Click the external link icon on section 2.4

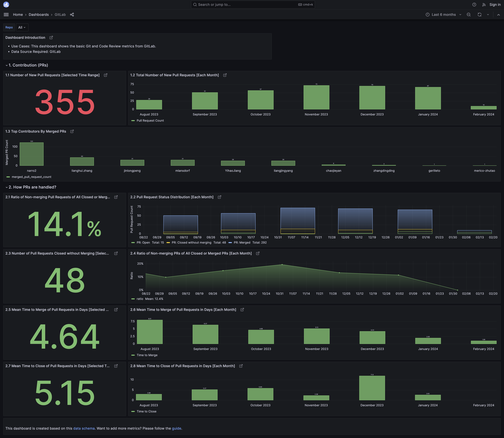point(258,254)
